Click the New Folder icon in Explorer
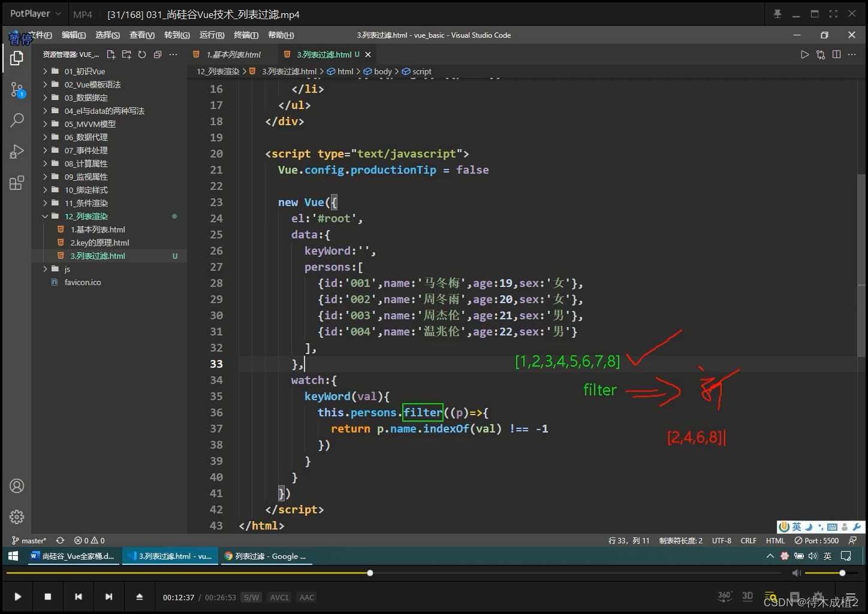868x614 pixels. (x=126, y=55)
